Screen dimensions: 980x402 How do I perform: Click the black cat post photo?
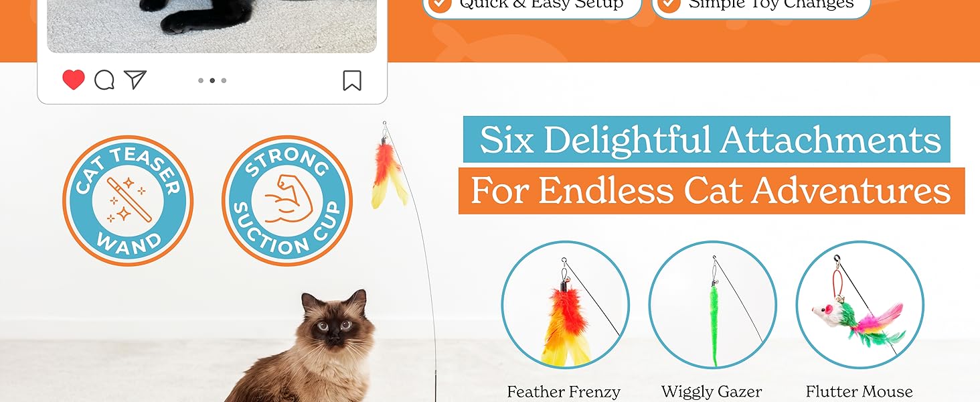(x=212, y=26)
